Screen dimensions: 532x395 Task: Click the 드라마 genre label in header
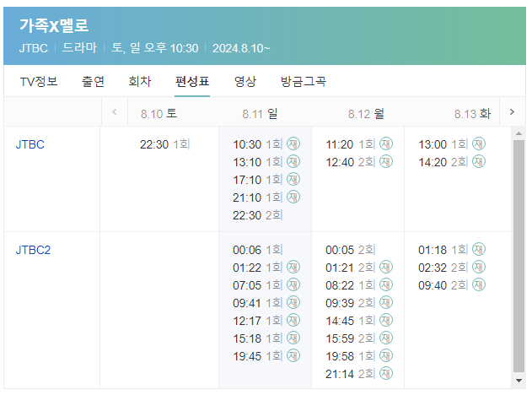point(80,48)
